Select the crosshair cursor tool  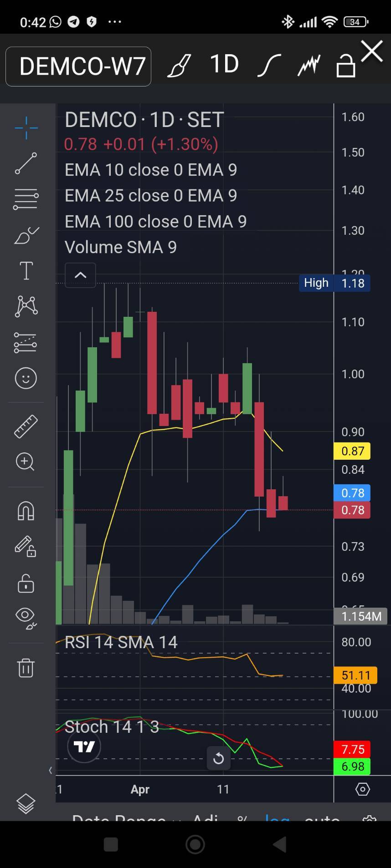[26, 127]
